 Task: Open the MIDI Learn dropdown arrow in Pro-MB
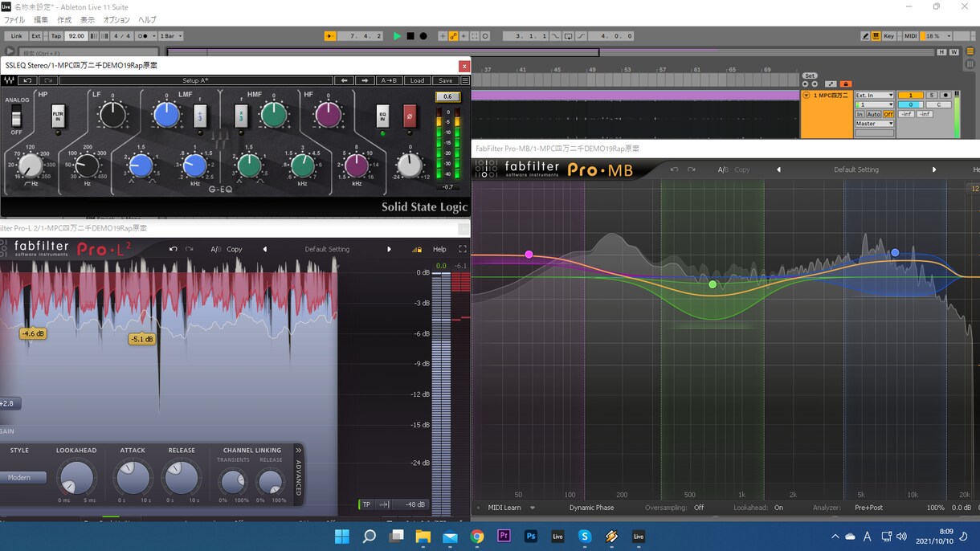pyautogui.click(x=533, y=508)
